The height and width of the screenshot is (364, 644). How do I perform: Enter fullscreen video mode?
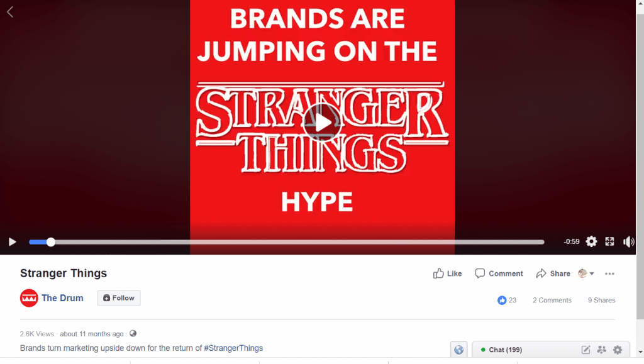coord(609,241)
